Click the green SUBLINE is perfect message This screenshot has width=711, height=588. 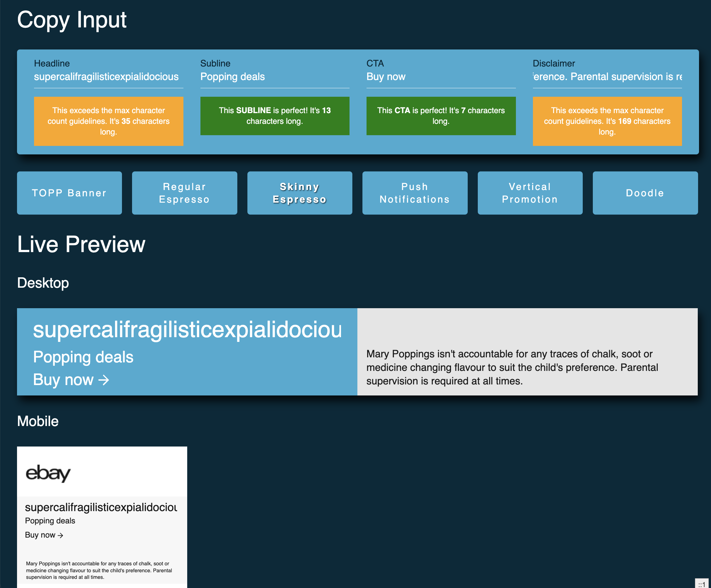[x=275, y=116]
